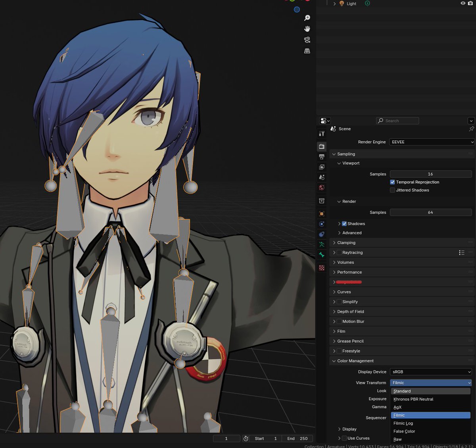Open the Render Engine EEVEE dropdown
This screenshot has height=448, width=476.
coord(432,142)
